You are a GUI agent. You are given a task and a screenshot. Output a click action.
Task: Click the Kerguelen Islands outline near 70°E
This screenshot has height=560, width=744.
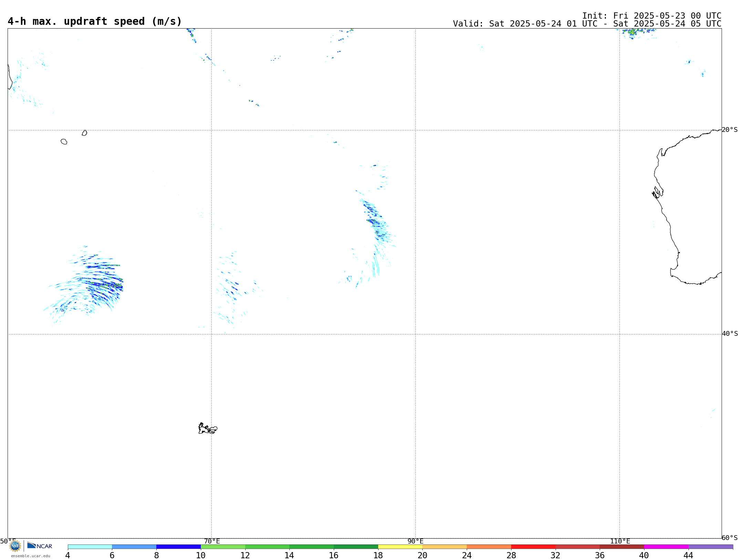208,428
